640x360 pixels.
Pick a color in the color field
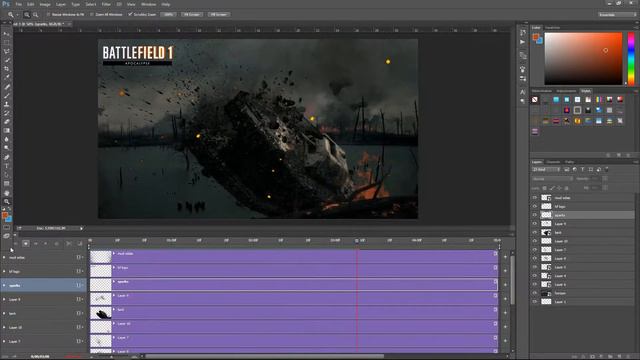coord(584,59)
